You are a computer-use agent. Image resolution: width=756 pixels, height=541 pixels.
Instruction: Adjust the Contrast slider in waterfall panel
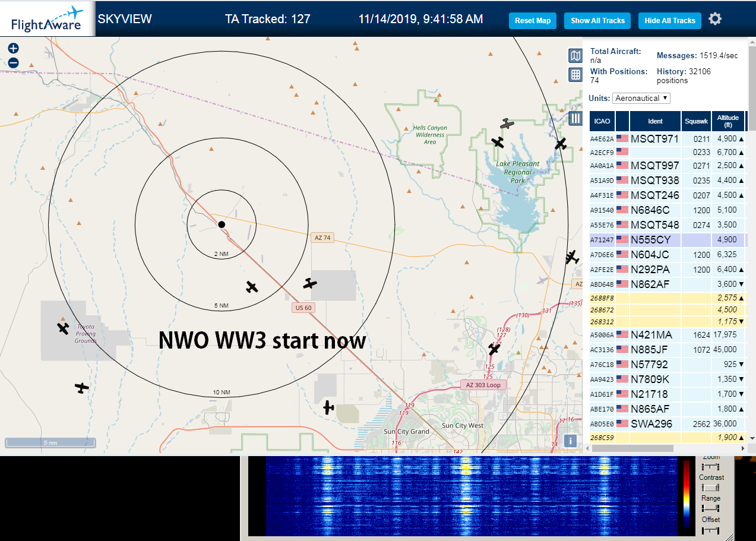tap(711, 488)
